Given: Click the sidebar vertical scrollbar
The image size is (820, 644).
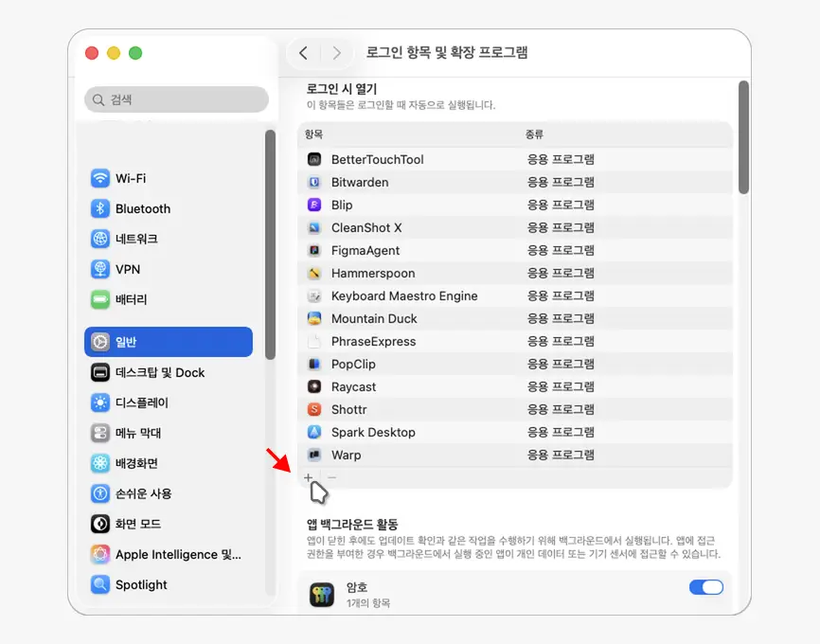Looking at the screenshot, I should point(270,244).
